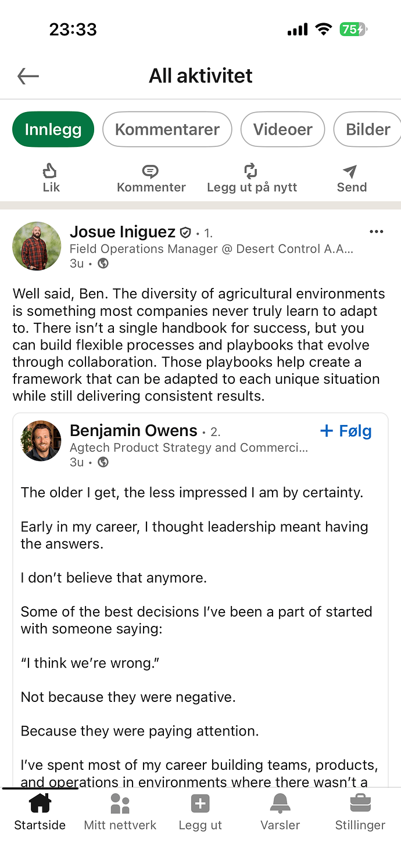This screenshot has width=401, height=868.
Task: Tap Benjamin Owens' profile photo
Action: [41, 441]
